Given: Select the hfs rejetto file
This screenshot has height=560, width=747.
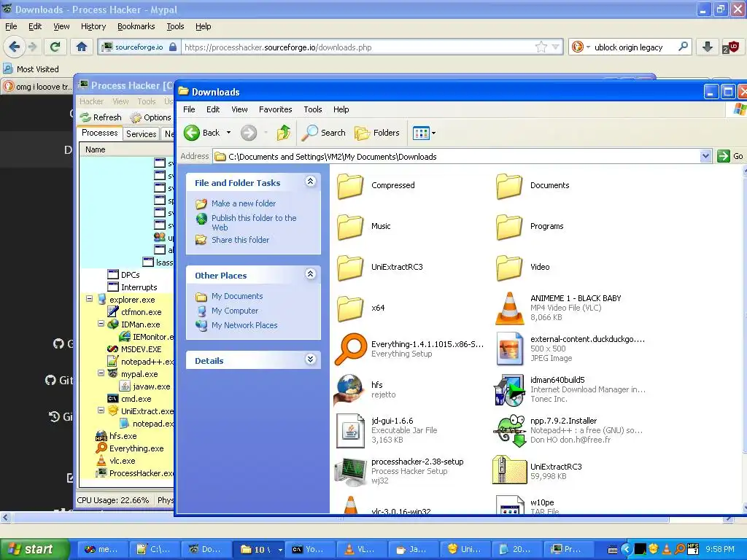Looking at the screenshot, I should 365,390.
